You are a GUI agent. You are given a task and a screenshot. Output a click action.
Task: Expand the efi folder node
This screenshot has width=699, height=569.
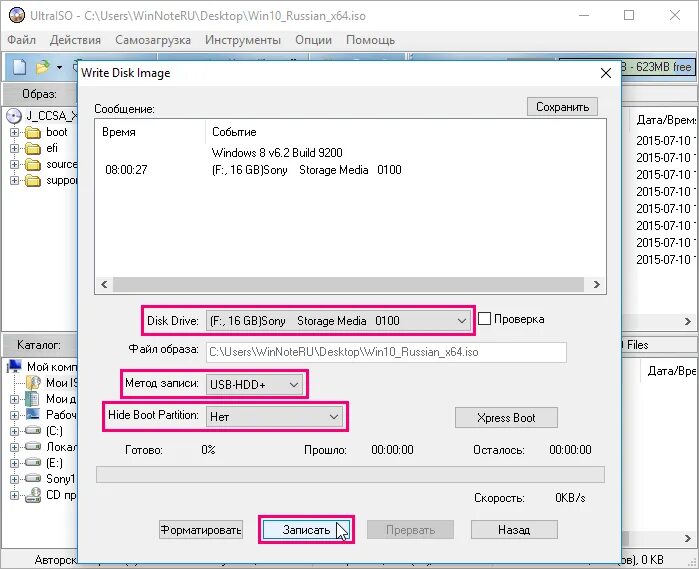coord(14,148)
